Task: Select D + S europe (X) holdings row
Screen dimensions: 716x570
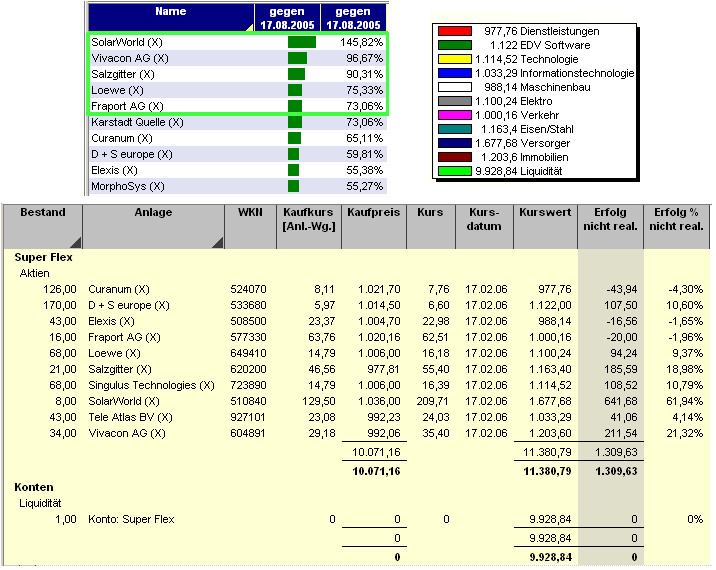Action: click(356, 305)
